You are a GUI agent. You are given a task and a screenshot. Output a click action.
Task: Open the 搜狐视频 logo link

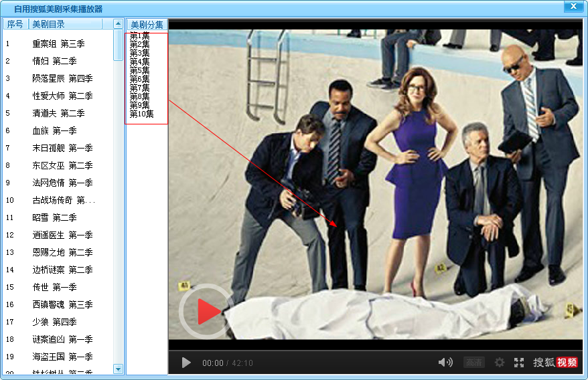tap(555, 363)
